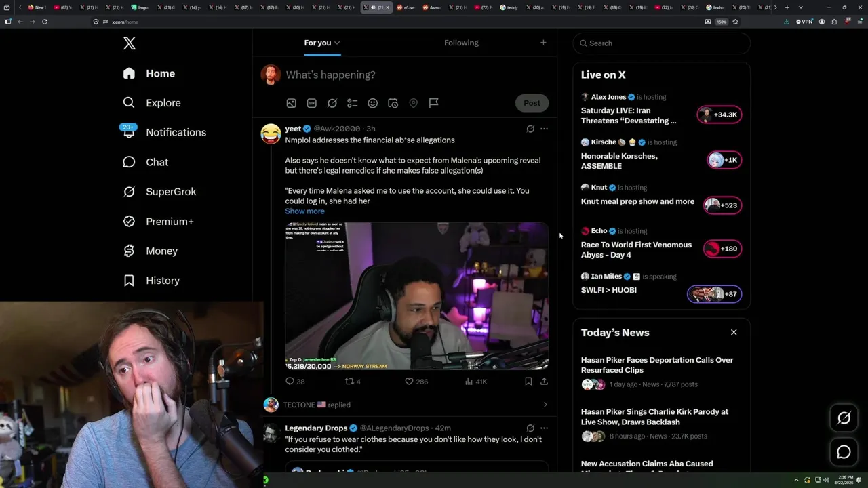Open Legendary Drops' profile name link

[x=316, y=428]
